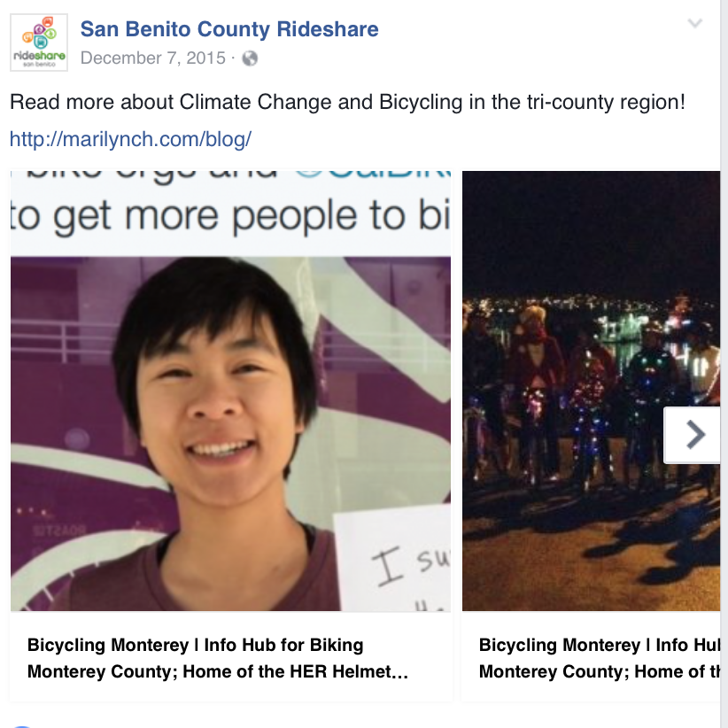Click the public globe privacy icon
Image resolution: width=728 pixels, height=728 pixels.
250,58
